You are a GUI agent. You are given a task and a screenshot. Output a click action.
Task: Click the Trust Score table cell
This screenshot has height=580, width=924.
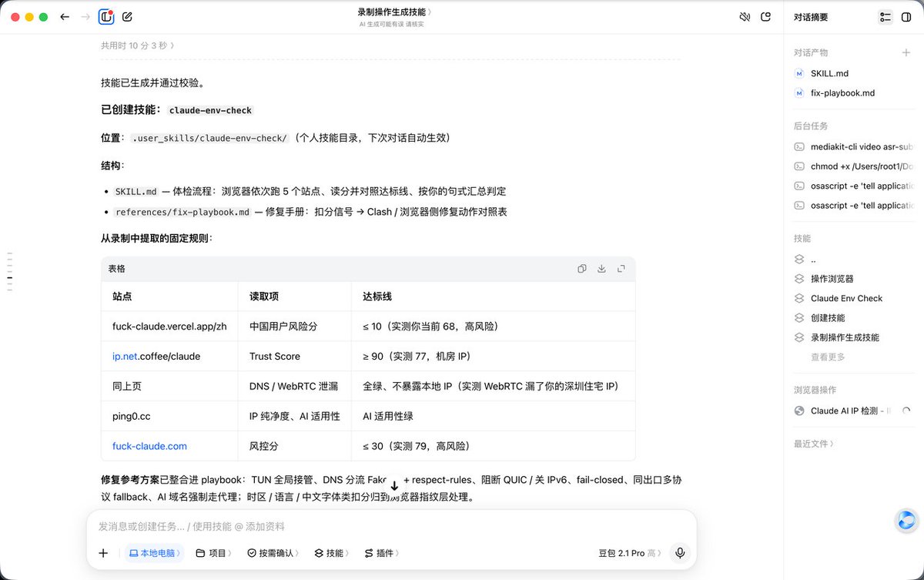coord(294,357)
